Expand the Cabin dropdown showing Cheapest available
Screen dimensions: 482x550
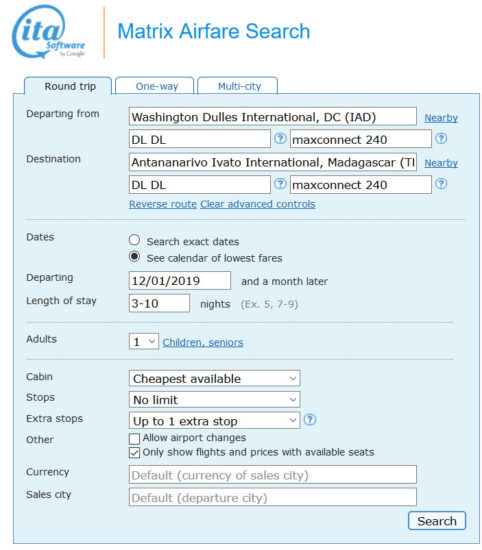pyautogui.click(x=214, y=378)
